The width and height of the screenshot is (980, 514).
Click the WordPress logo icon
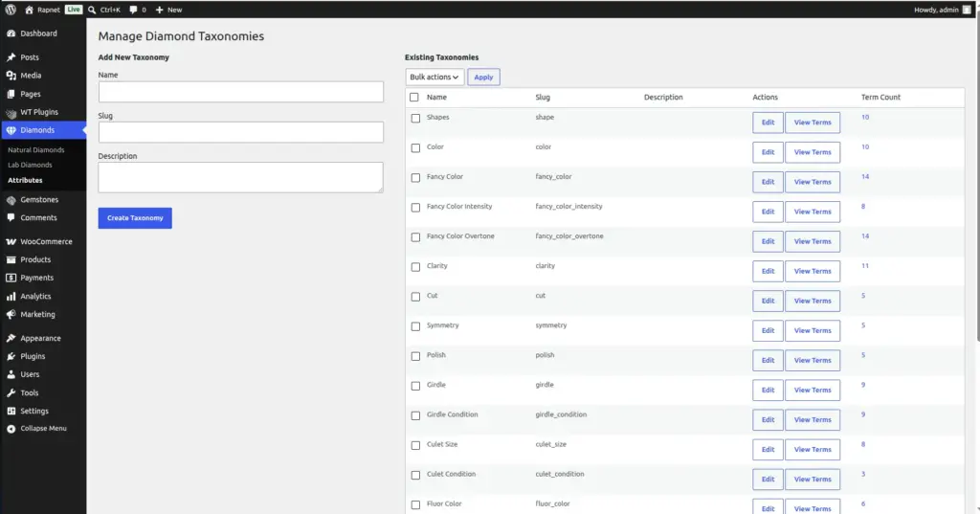11,10
